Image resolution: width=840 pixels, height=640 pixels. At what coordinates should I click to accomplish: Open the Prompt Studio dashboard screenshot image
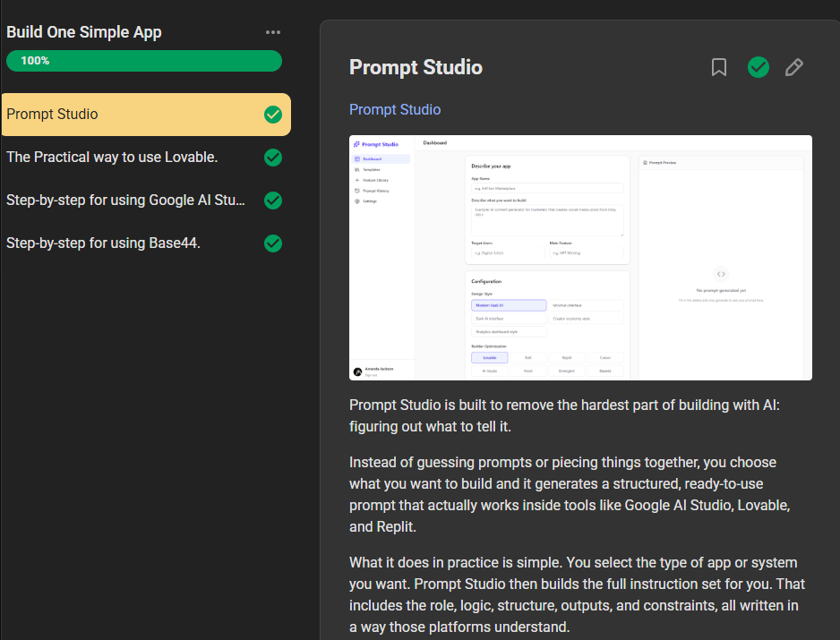[x=580, y=258]
